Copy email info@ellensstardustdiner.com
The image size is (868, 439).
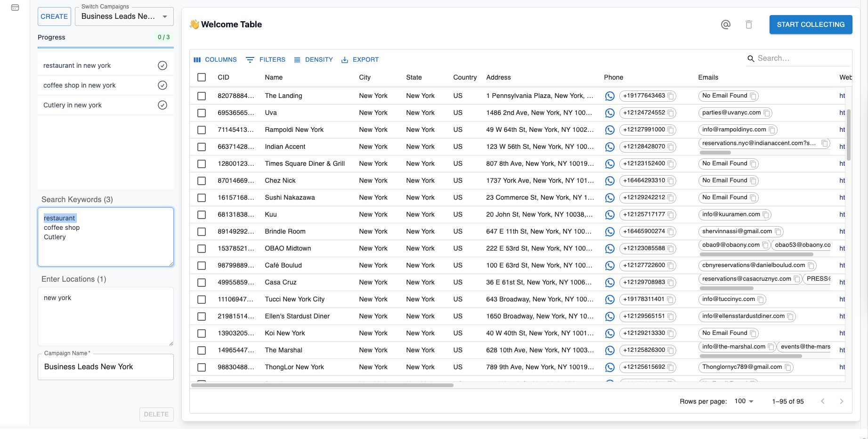(790, 317)
